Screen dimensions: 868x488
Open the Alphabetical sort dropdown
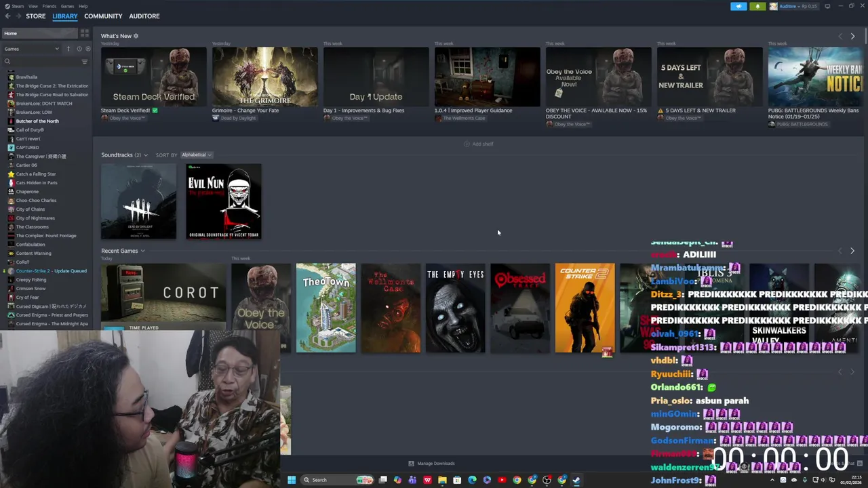[197, 155]
